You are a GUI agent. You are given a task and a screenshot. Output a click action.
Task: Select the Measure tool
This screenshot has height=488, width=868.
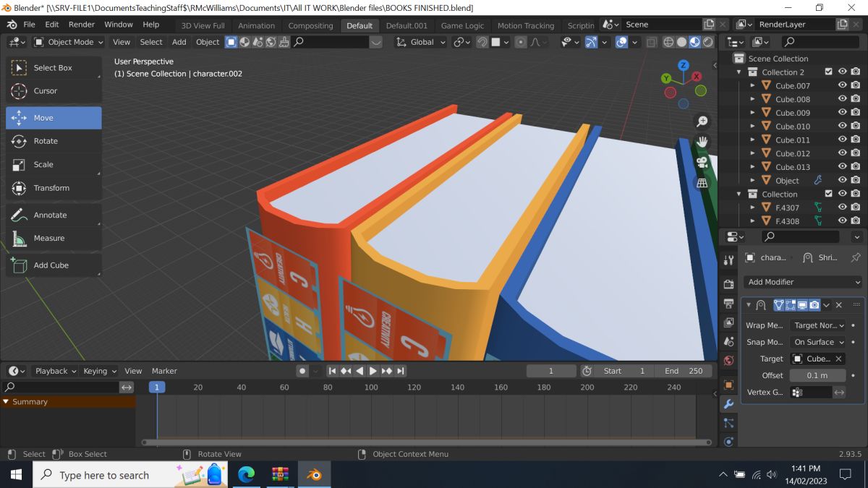click(x=54, y=238)
